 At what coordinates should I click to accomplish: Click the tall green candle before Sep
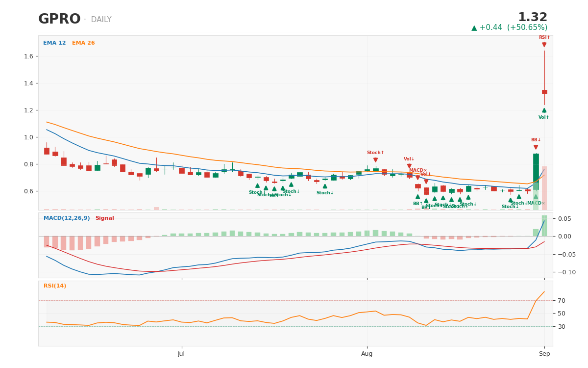536,172
